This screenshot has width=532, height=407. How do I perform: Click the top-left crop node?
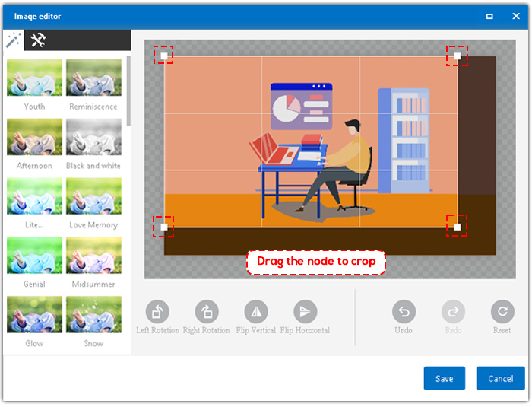point(164,56)
